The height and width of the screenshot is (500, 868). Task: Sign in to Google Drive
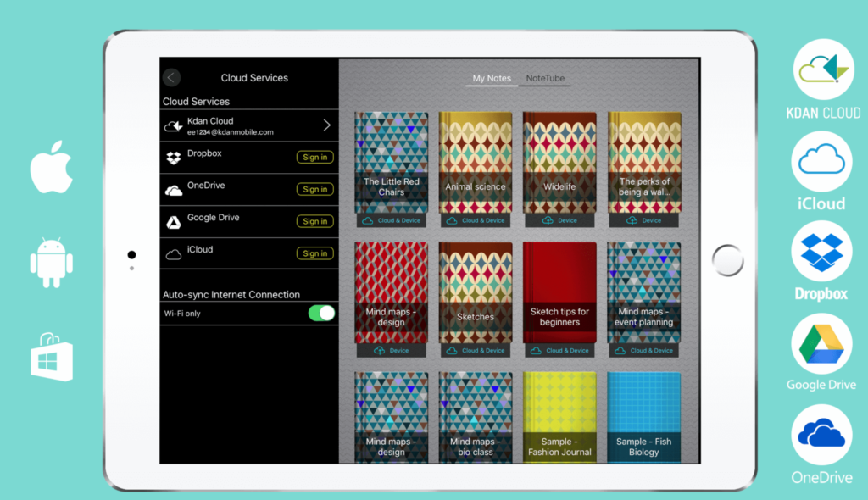pos(315,221)
